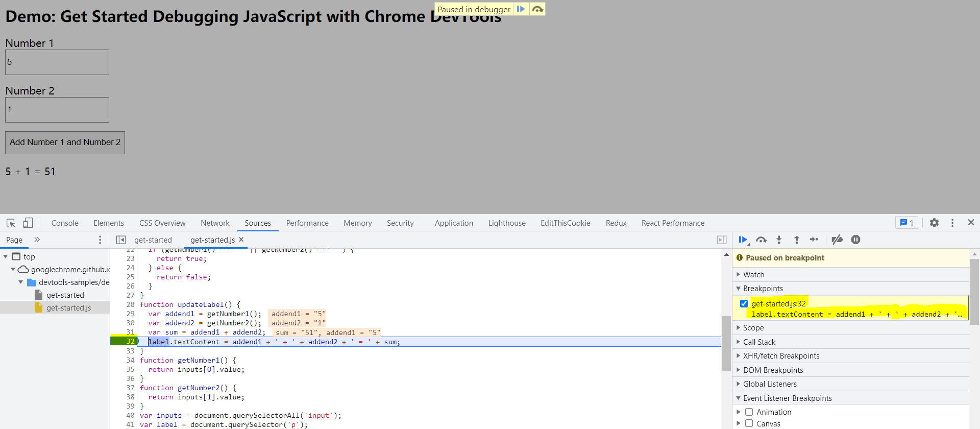Toggle breakpoint on line 32 gutter
980x429 pixels.
[125, 341]
